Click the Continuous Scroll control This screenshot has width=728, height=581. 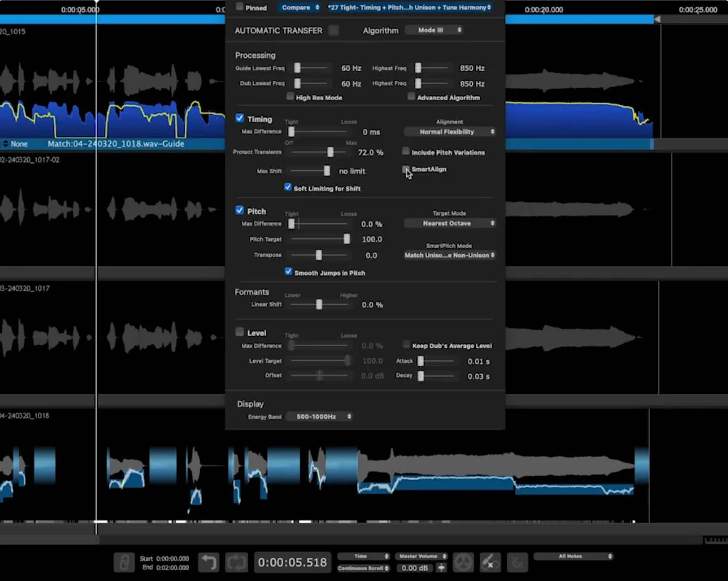click(362, 568)
